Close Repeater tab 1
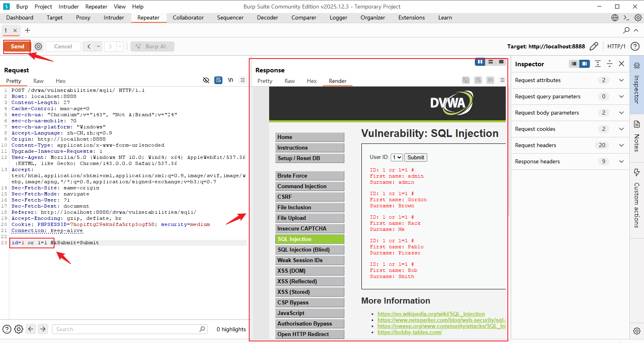644x343 pixels. [x=15, y=30]
